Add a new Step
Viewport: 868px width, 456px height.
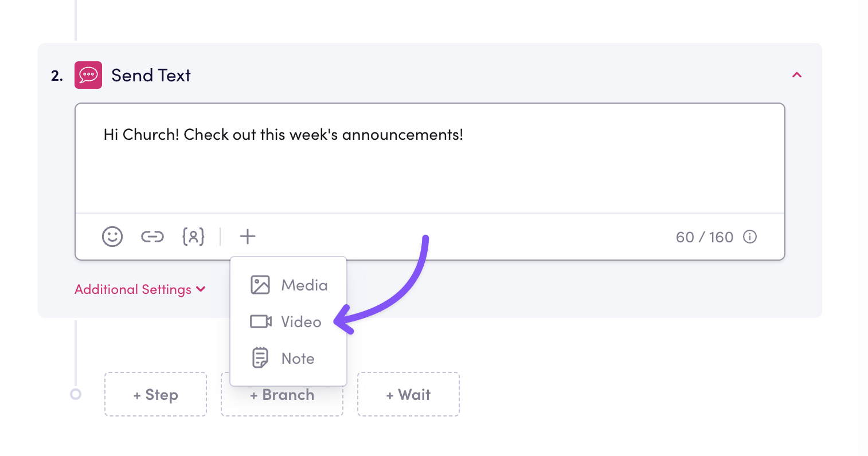[155, 394]
